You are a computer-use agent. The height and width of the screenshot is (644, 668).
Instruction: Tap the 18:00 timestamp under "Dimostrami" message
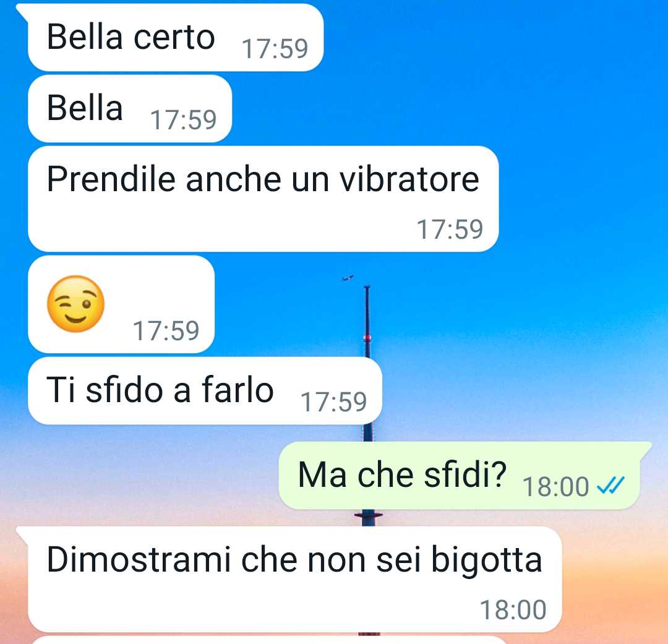pyautogui.click(x=513, y=610)
